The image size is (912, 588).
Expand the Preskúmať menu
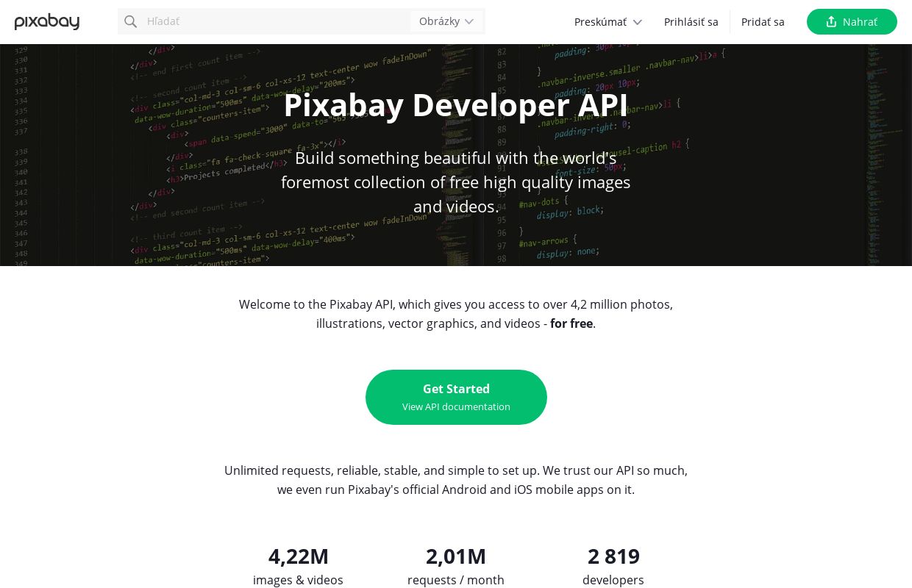608,22
